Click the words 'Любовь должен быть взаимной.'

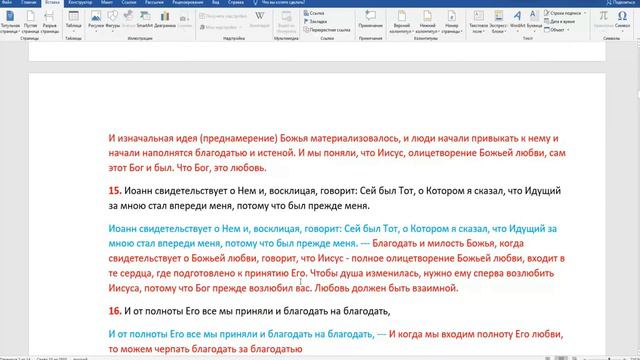pyautogui.click(x=387, y=288)
